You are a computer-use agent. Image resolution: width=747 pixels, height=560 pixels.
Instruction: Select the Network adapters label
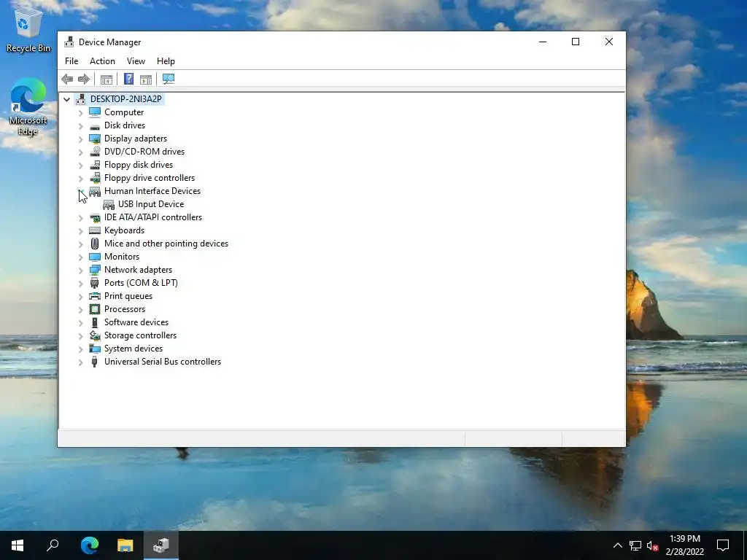pos(138,270)
